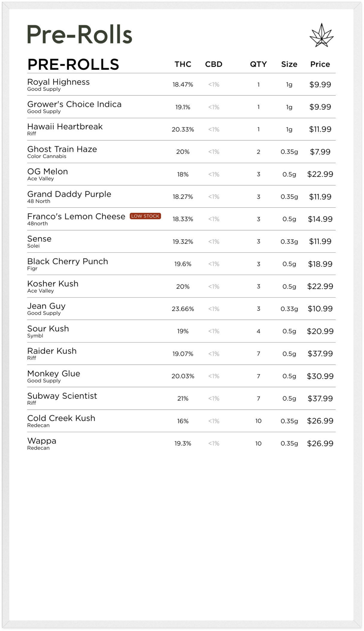
Task: Click the cannabis leaf logo icon
Action: tap(321, 35)
